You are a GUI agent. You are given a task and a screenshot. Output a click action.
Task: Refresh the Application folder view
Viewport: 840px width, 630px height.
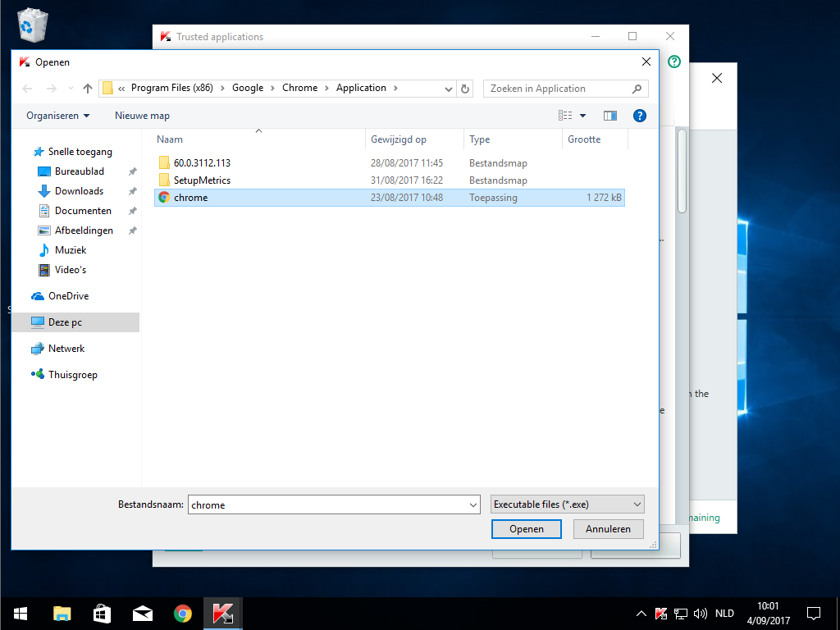[465, 89]
